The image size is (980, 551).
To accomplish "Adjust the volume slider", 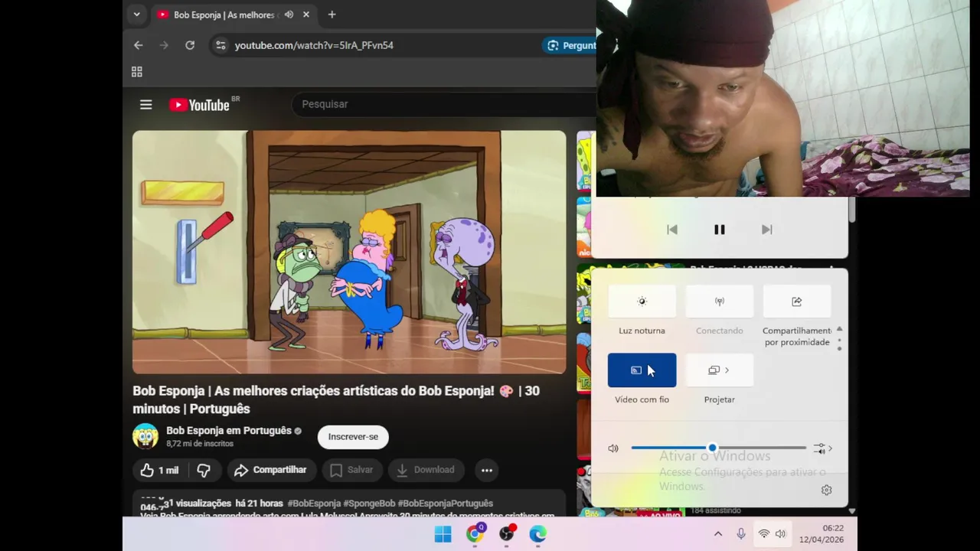I will pos(718,448).
